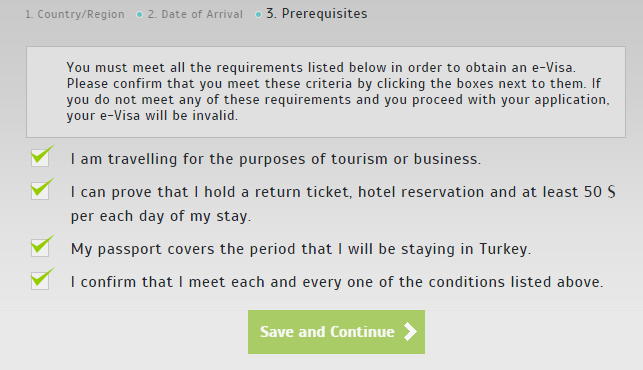Screen dimensions: 643x370
Task: Untick the tourism or business purpose checkbox
Action: pos(40,158)
